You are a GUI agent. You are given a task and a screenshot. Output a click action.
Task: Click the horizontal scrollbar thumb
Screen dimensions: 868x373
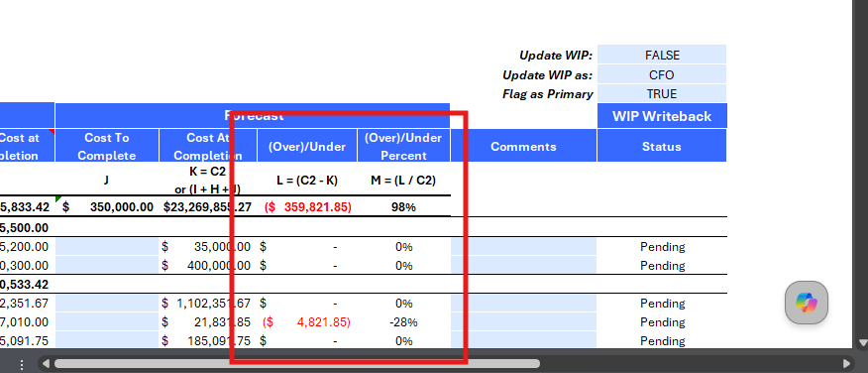[296, 364]
